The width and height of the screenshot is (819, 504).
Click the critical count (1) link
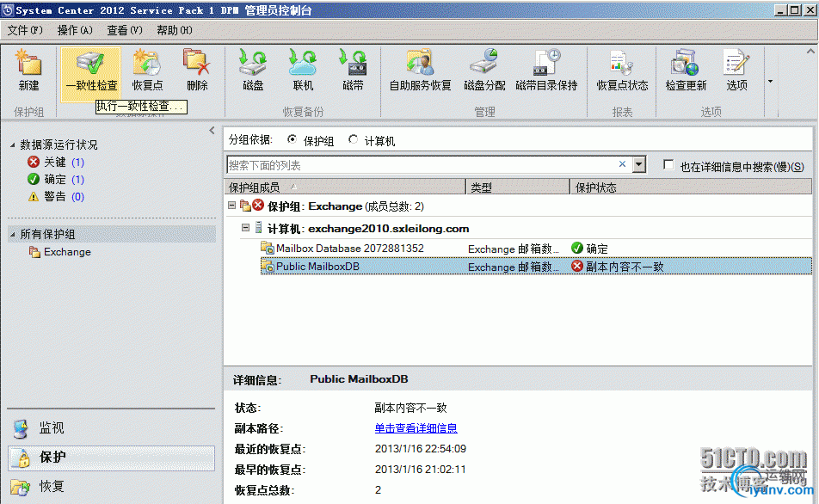click(x=77, y=163)
